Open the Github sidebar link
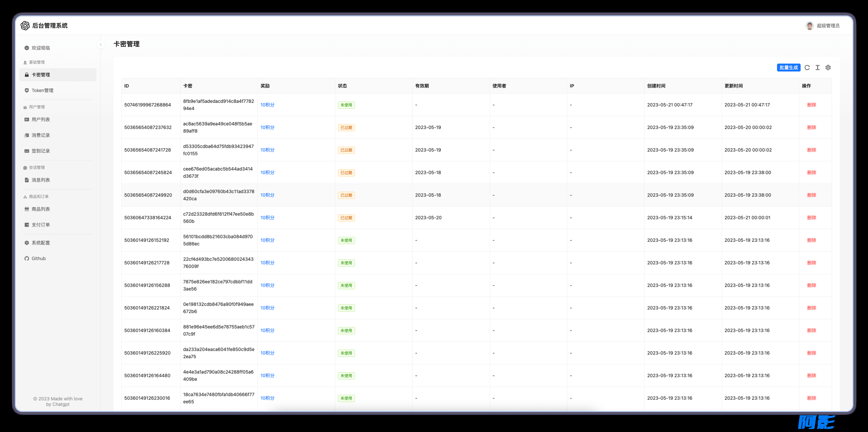Image resolution: width=868 pixels, height=432 pixels. [x=58, y=258]
